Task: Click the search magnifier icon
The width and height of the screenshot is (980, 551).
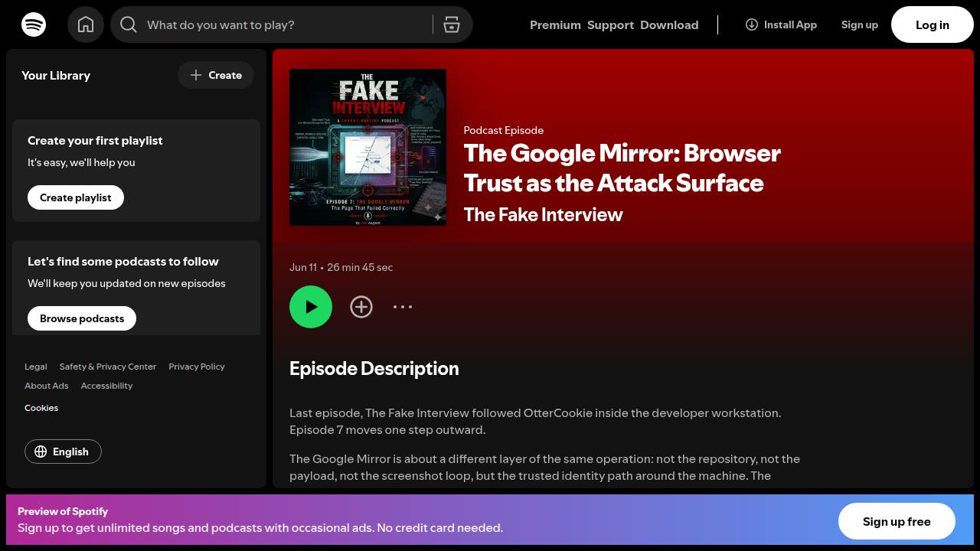Action: point(129,24)
